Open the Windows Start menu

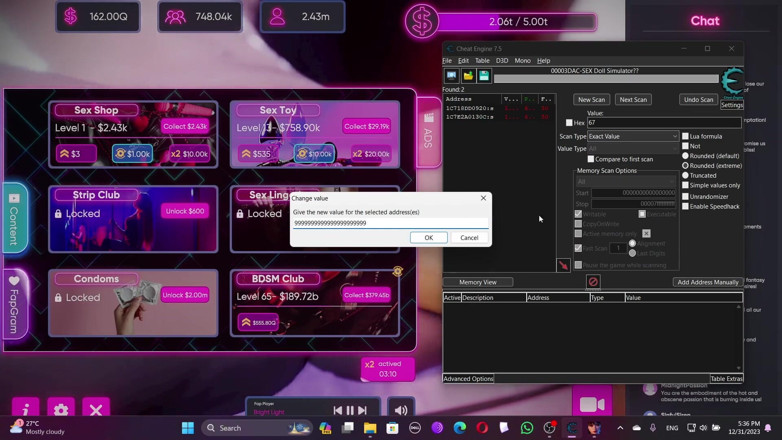click(x=188, y=428)
